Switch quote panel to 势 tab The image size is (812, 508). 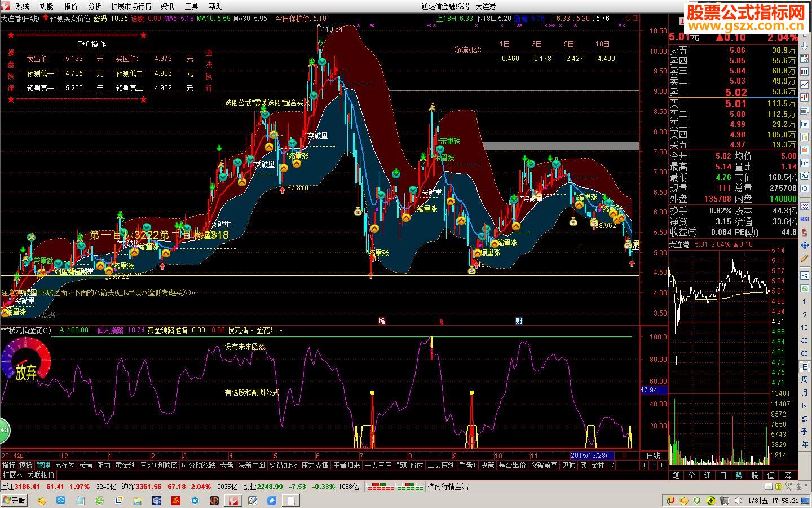pyautogui.click(x=739, y=475)
